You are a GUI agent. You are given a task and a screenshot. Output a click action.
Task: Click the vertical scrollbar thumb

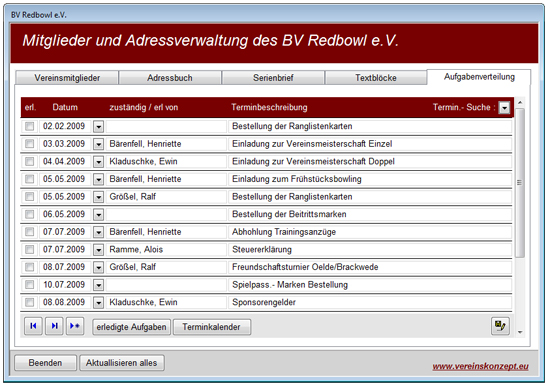[x=520, y=182]
